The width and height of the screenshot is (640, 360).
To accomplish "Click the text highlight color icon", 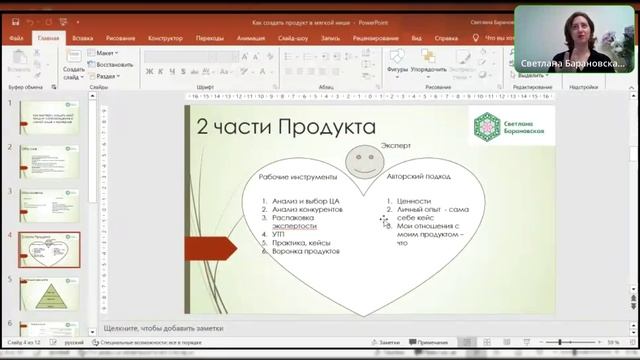I will (x=245, y=72).
